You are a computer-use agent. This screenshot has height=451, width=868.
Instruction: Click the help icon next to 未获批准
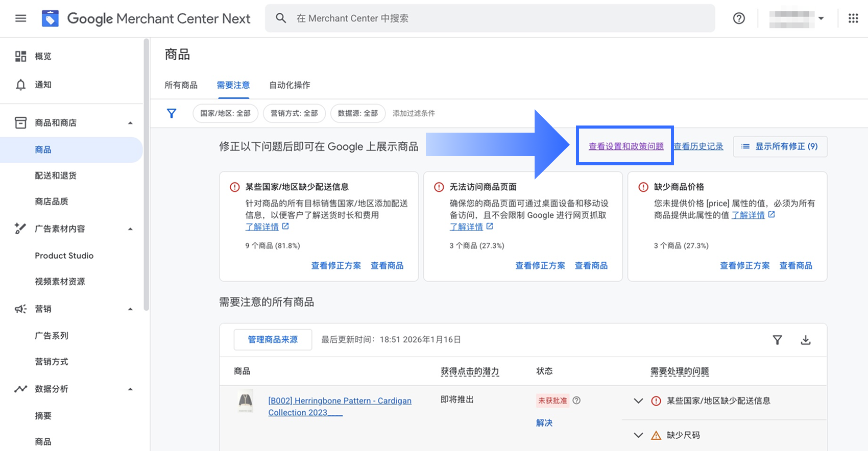[576, 400]
